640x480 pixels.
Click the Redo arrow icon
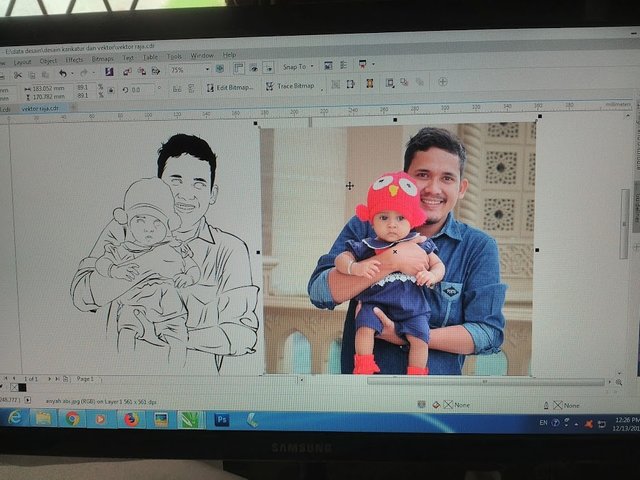[84, 73]
